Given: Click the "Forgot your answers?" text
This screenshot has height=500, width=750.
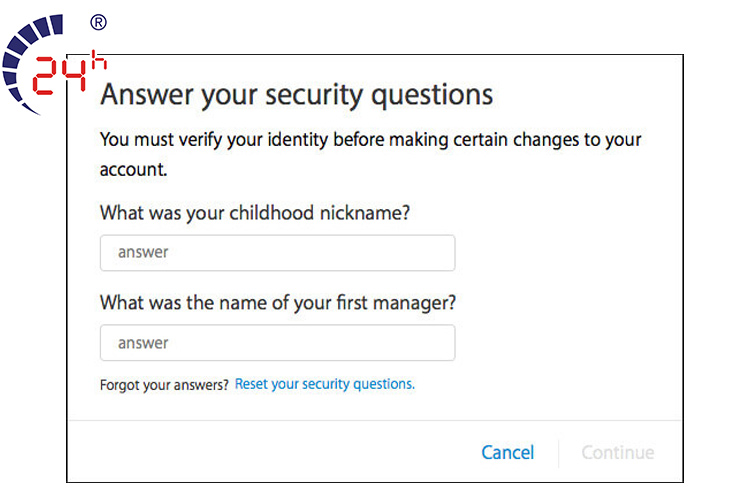Looking at the screenshot, I should [x=164, y=384].
